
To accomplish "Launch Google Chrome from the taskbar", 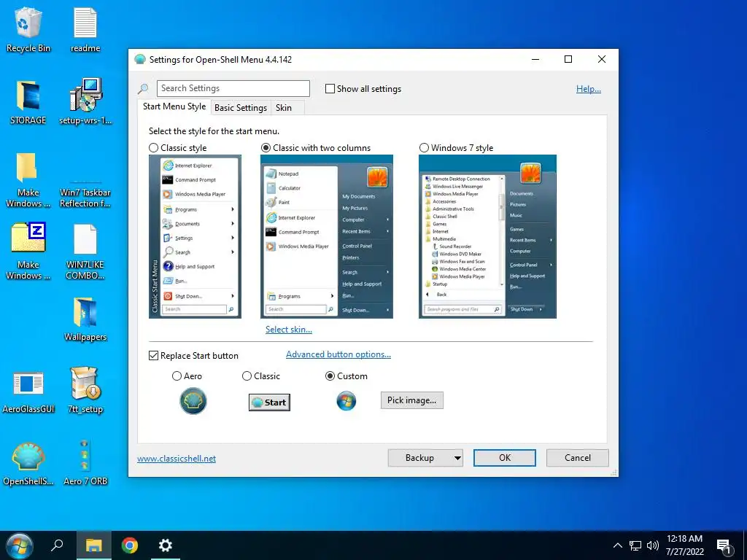I will 130,545.
